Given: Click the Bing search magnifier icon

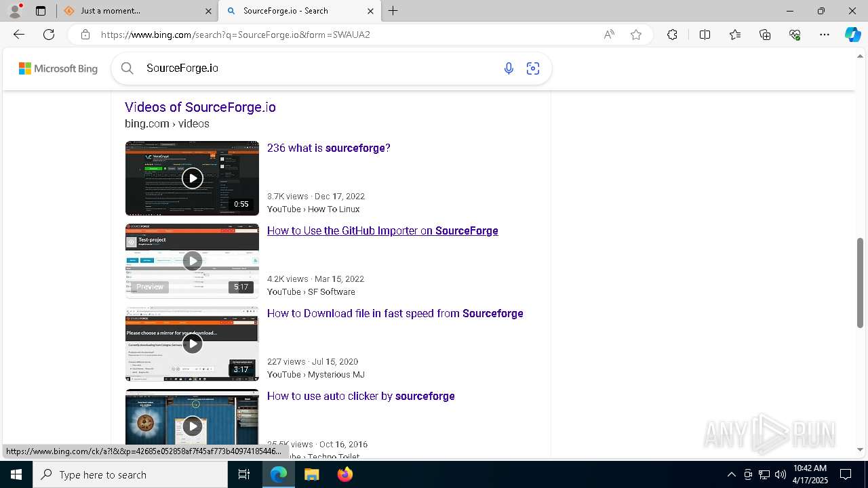Looking at the screenshot, I should pos(127,68).
